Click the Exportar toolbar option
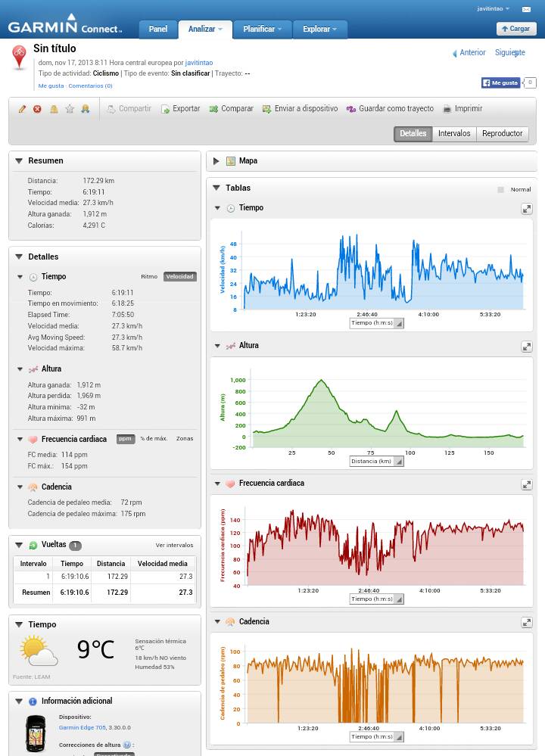 point(180,109)
